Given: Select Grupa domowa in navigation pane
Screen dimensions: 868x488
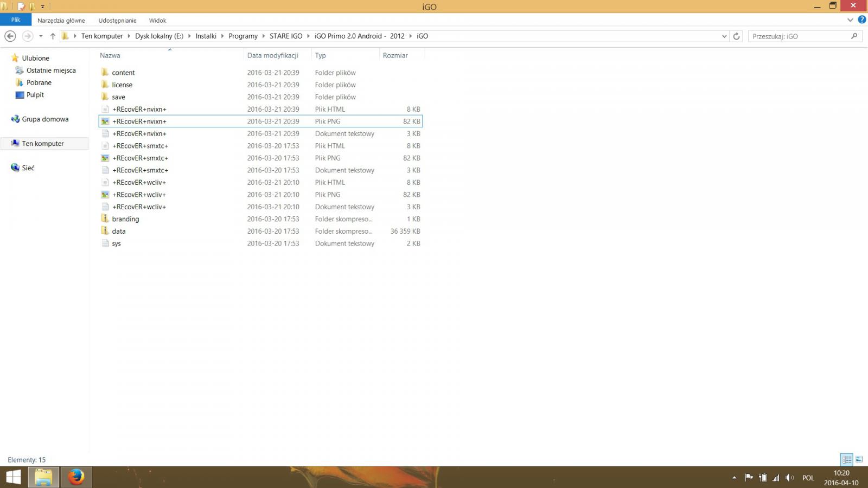Looking at the screenshot, I should pyautogui.click(x=45, y=119).
